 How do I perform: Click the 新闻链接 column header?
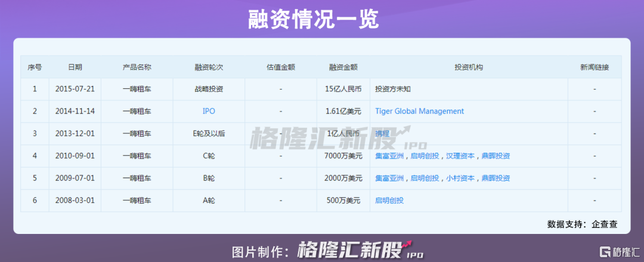[x=595, y=67]
